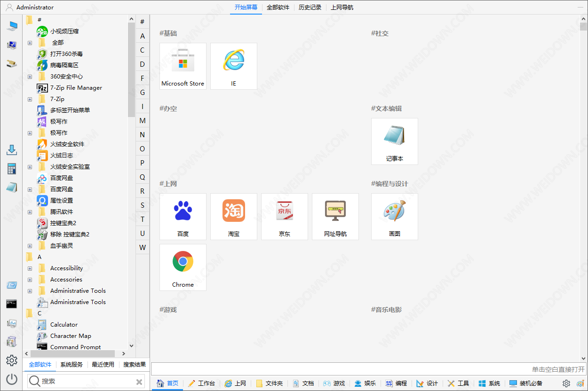The height and width of the screenshot is (391, 588).
Task: Open the 网址导航 tile
Action: (335, 217)
